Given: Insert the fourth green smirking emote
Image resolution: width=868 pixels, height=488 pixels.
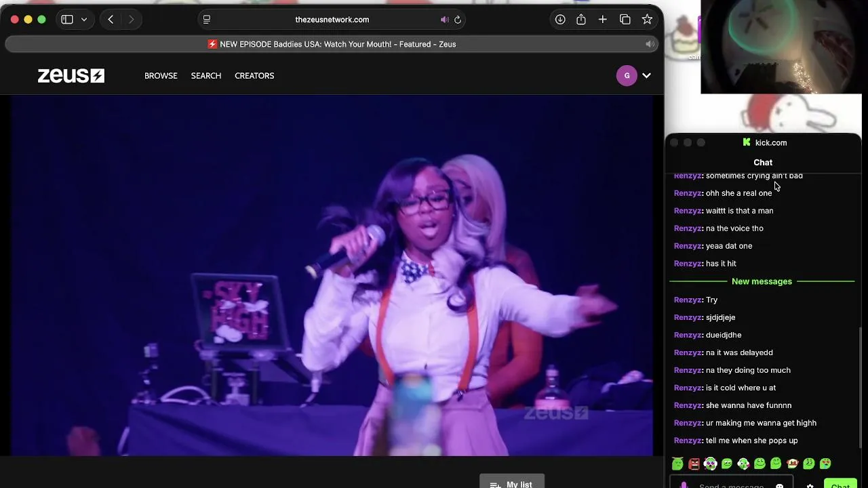Looking at the screenshot, I should tap(727, 464).
